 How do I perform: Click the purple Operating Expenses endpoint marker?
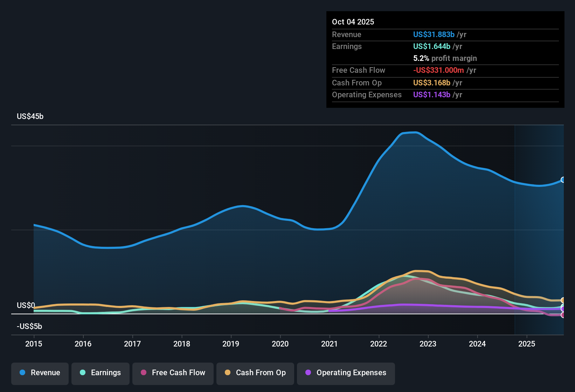point(562,309)
